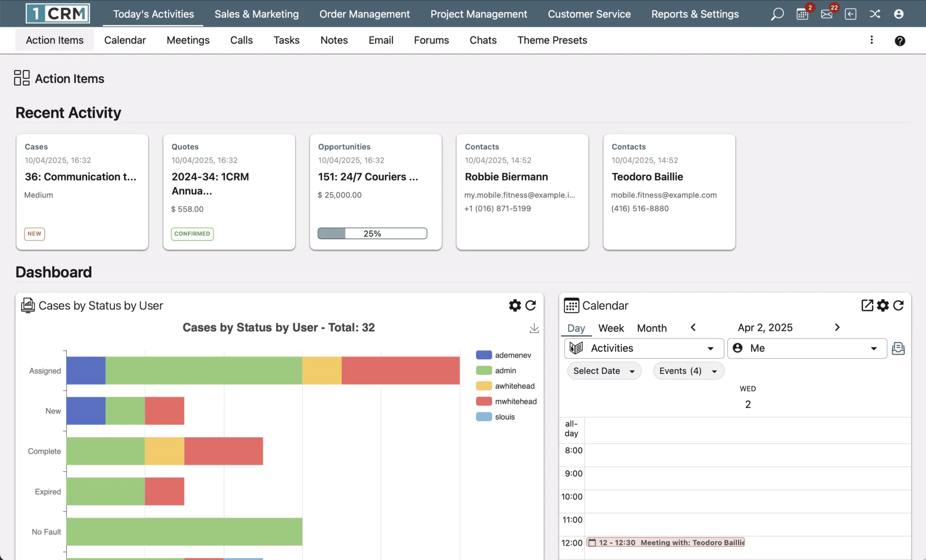This screenshot has height=560, width=926.
Task: Open the Select Date dropdown
Action: click(x=604, y=371)
